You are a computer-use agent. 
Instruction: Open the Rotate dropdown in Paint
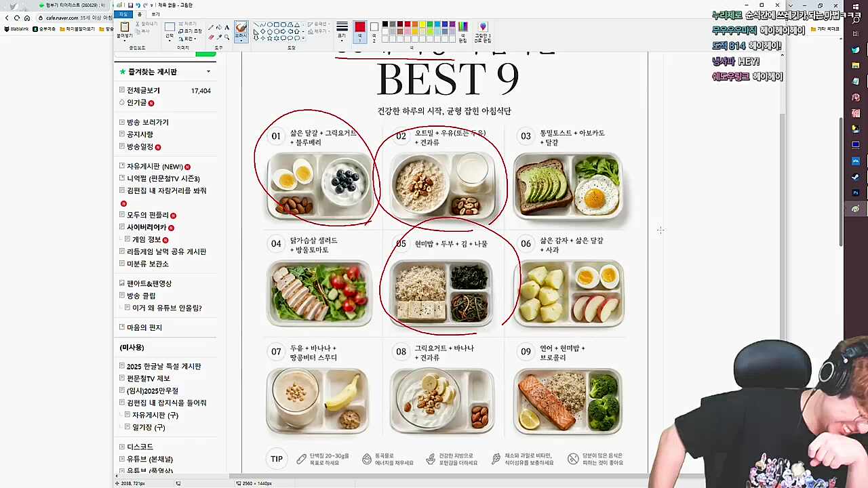187,39
